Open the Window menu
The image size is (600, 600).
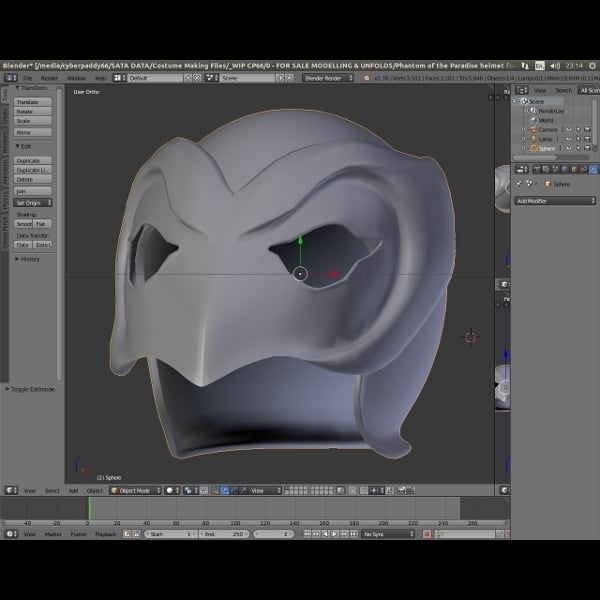[76, 78]
